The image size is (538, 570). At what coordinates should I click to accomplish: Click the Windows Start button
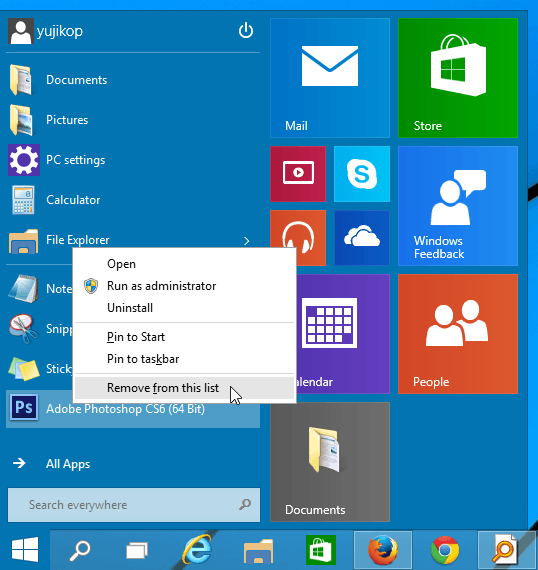(25, 550)
